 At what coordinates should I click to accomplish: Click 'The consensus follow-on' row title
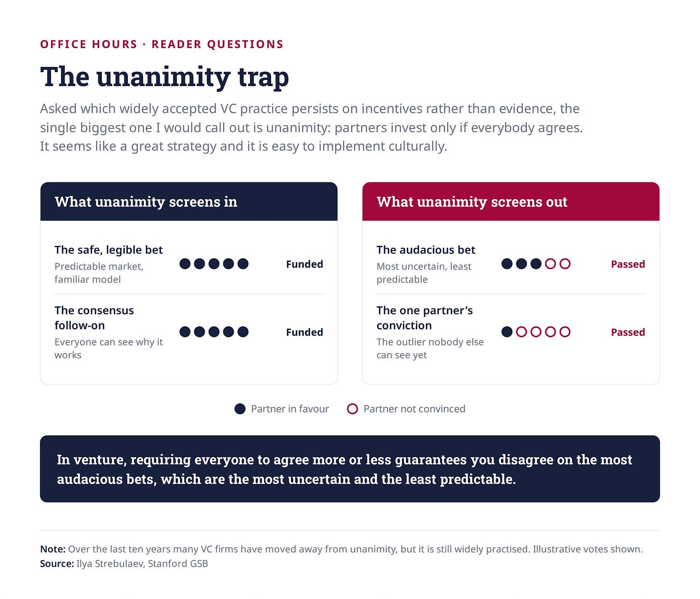pyautogui.click(x=94, y=318)
